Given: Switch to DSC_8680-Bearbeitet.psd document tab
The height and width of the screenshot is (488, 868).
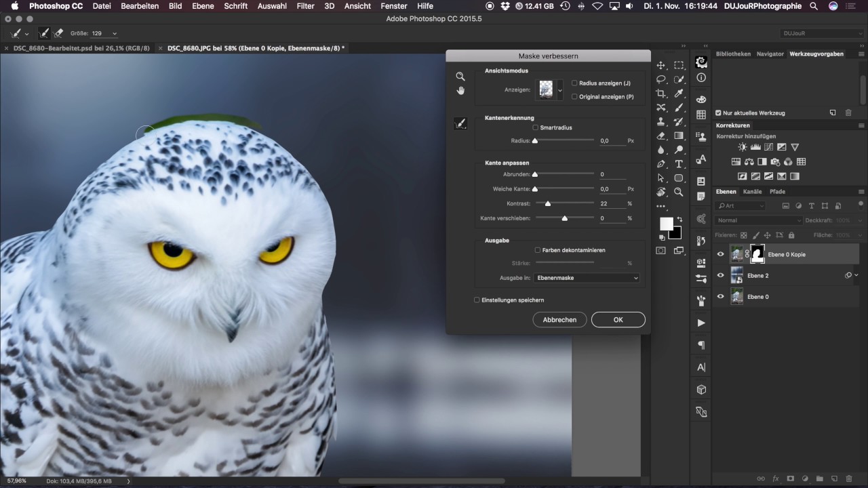Looking at the screenshot, I should (81, 48).
